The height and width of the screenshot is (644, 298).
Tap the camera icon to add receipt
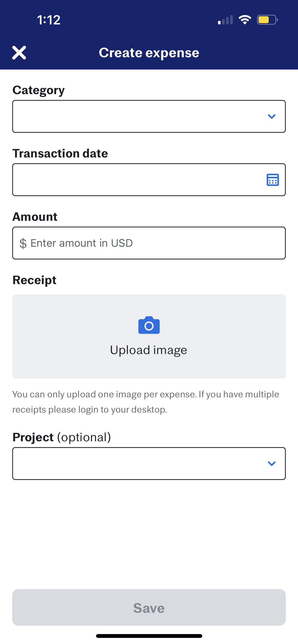pyautogui.click(x=149, y=325)
